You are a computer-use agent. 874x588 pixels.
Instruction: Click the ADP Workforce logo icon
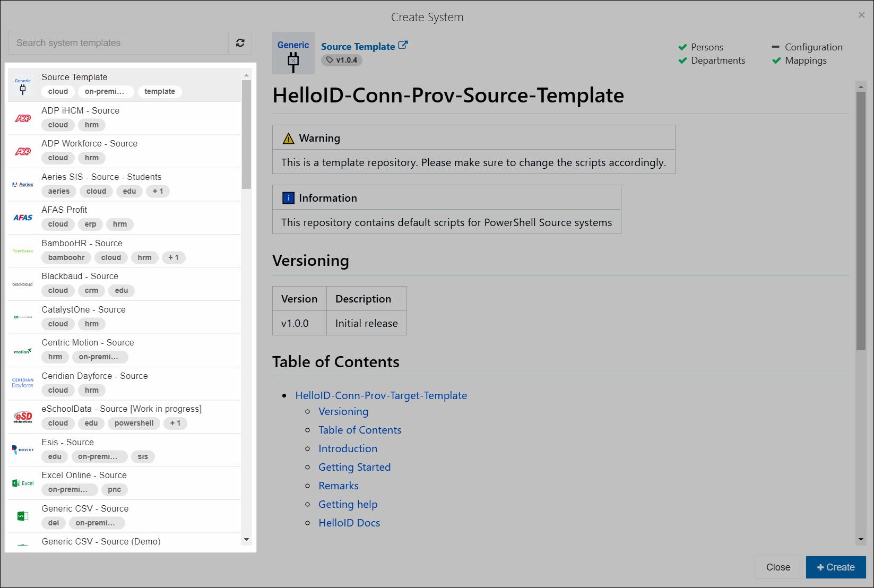tap(23, 151)
